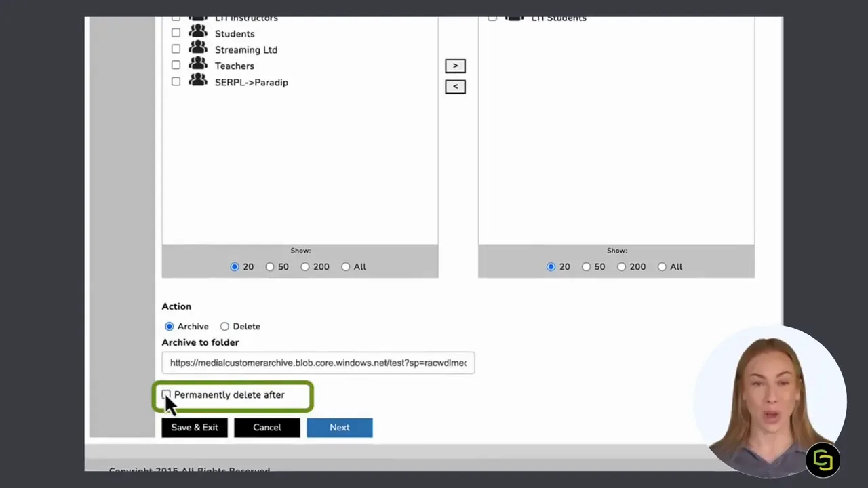Screen dimensions: 868x488
Task: Click the Streaming Ltd group icon
Action: [x=197, y=47]
